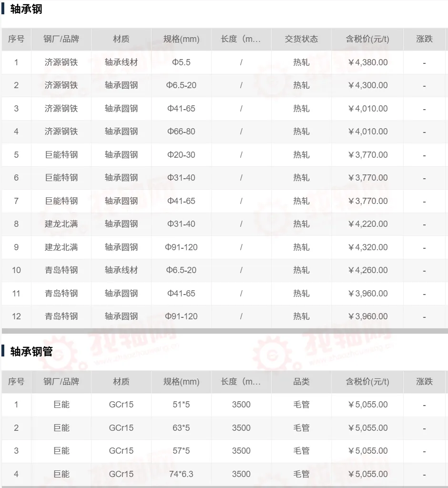The height and width of the screenshot is (488, 448).
Task: Click 规格(mm) header in 轴承钢 table
Action: coord(181,39)
